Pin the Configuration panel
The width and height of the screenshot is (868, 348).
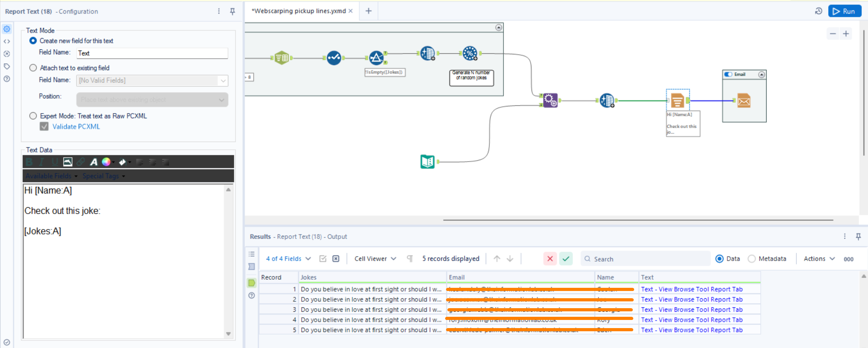232,11
